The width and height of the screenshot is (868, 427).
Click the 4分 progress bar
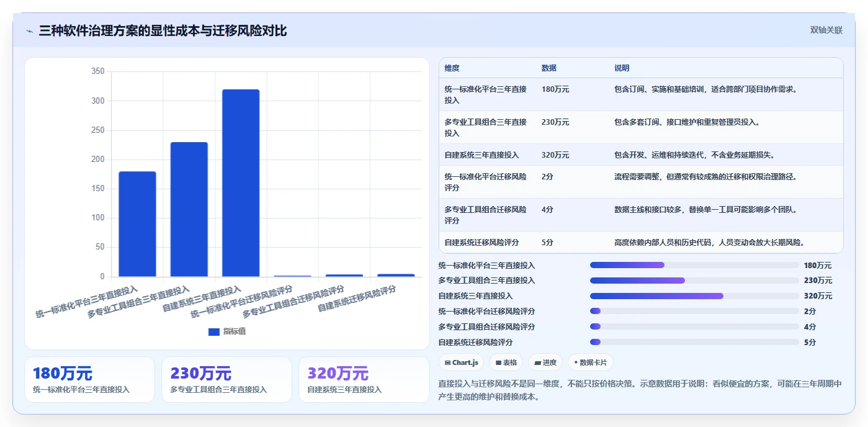click(694, 326)
